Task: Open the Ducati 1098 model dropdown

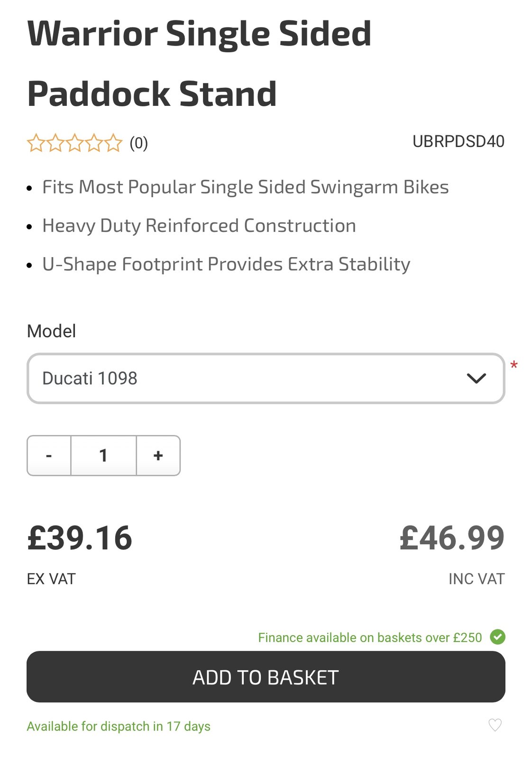Action: pos(266,378)
